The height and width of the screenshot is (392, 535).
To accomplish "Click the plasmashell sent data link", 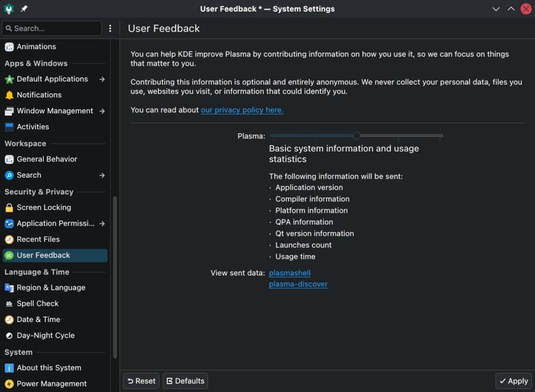I will tap(289, 273).
